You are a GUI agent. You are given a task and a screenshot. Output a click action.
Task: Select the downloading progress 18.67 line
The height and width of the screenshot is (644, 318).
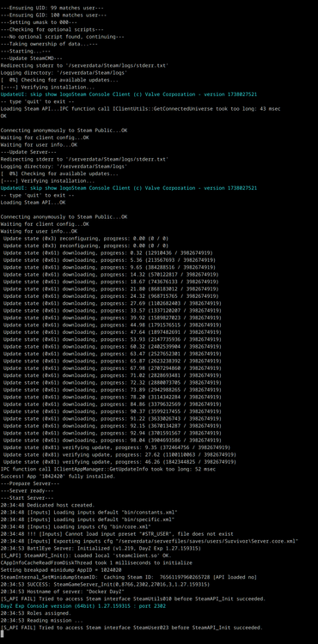(111, 282)
